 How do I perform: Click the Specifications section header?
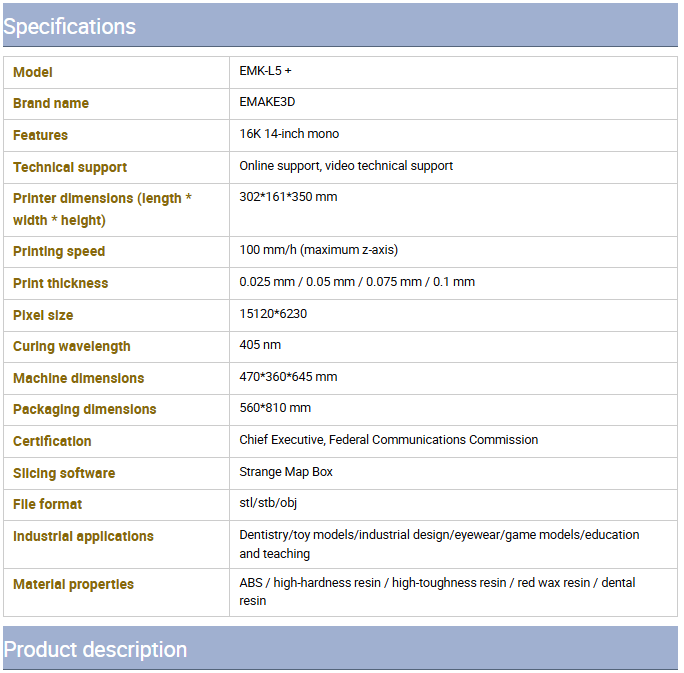340,25
